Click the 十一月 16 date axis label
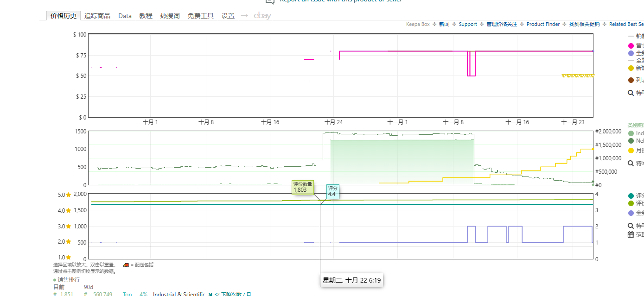 (517, 122)
